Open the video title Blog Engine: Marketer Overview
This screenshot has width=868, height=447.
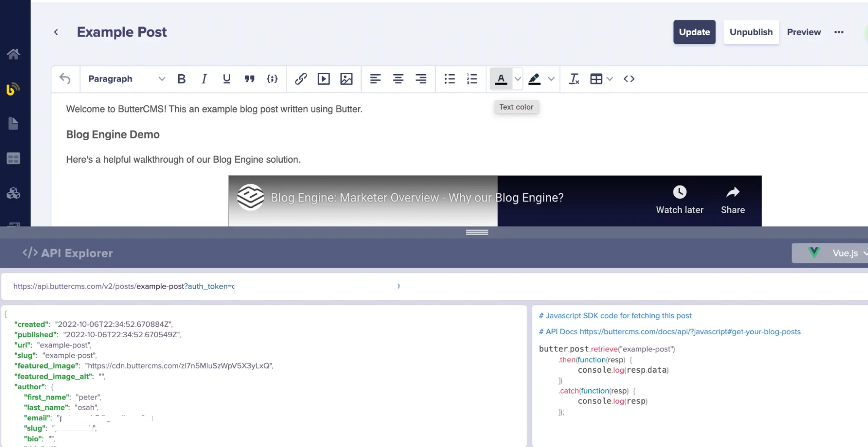pos(417,197)
